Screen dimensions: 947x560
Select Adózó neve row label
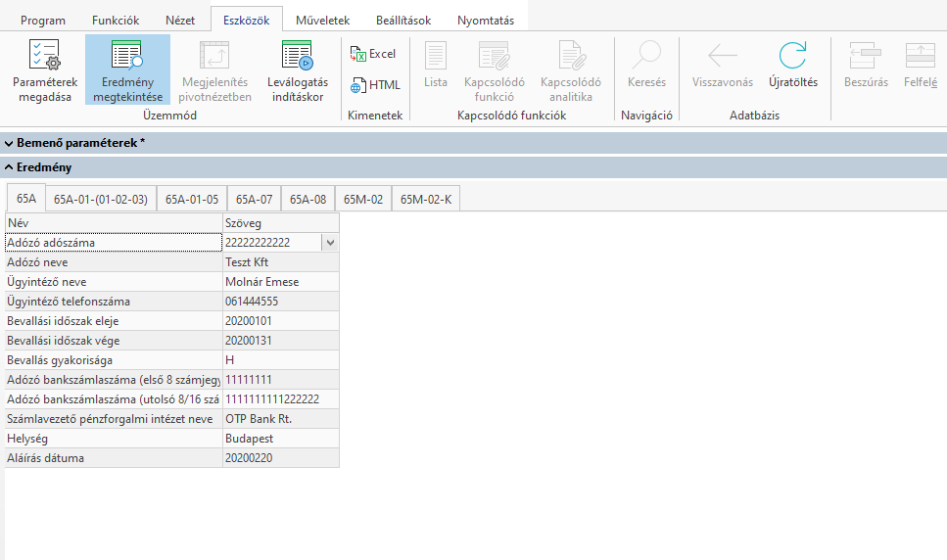114,262
